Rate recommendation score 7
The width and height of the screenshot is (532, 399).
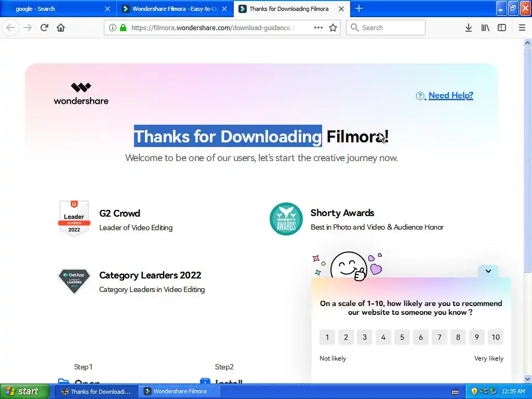[440, 337]
